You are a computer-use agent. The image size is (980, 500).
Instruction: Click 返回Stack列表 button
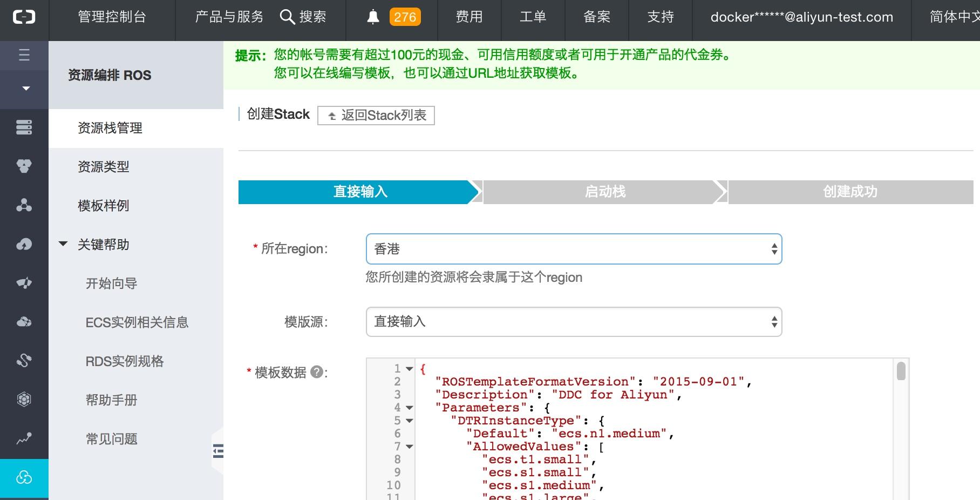coord(376,115)
